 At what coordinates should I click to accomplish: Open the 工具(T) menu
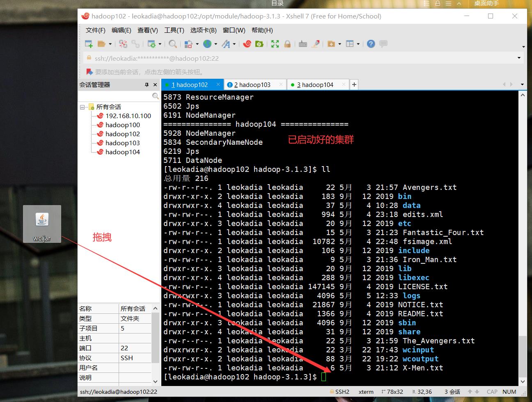[174, 30]
